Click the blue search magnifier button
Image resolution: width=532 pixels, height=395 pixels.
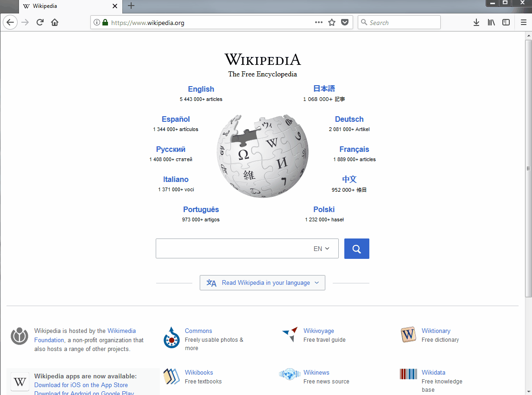356,249
